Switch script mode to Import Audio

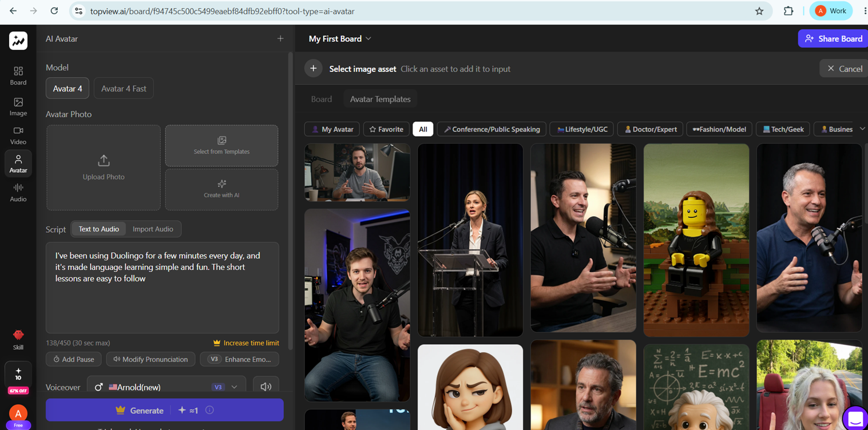(x=153, y=229)
